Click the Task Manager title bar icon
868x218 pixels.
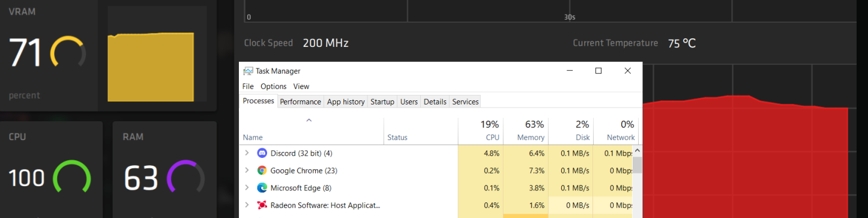pyautogui.click(x=248, y=71)
